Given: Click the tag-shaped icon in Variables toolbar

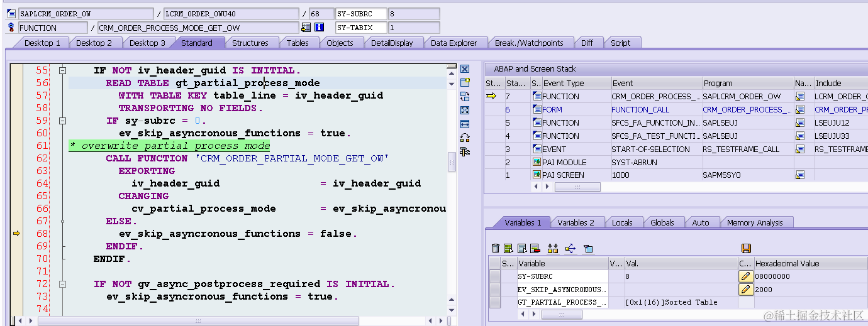Looking at the screenshot, I should pos(588,248).
